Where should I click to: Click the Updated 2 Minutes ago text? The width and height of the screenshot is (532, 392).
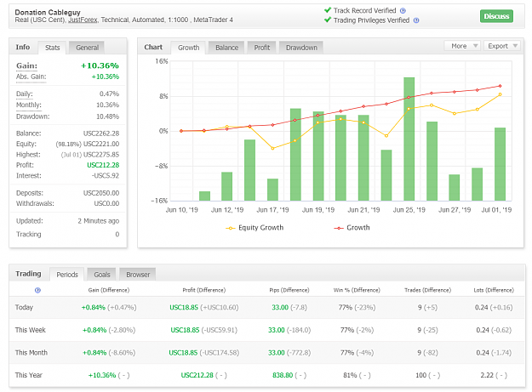coord(99,221)
